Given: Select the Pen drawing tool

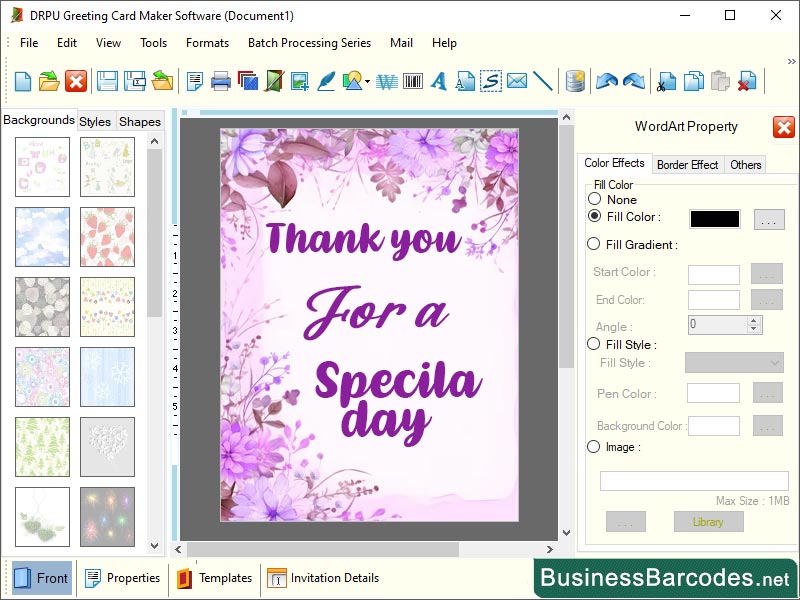Looking at the screenshot, I should point(325,82).
